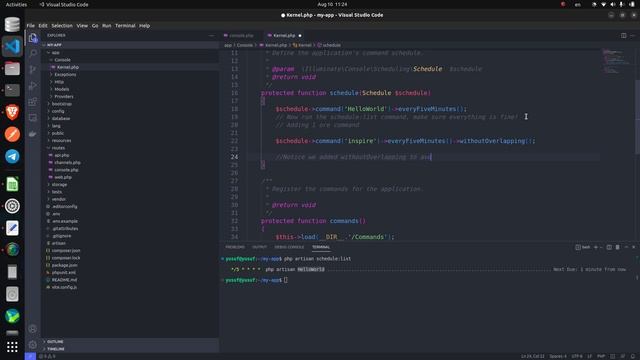Switch to the DEBUG CONSOLE panel tab

coord(289,247)
